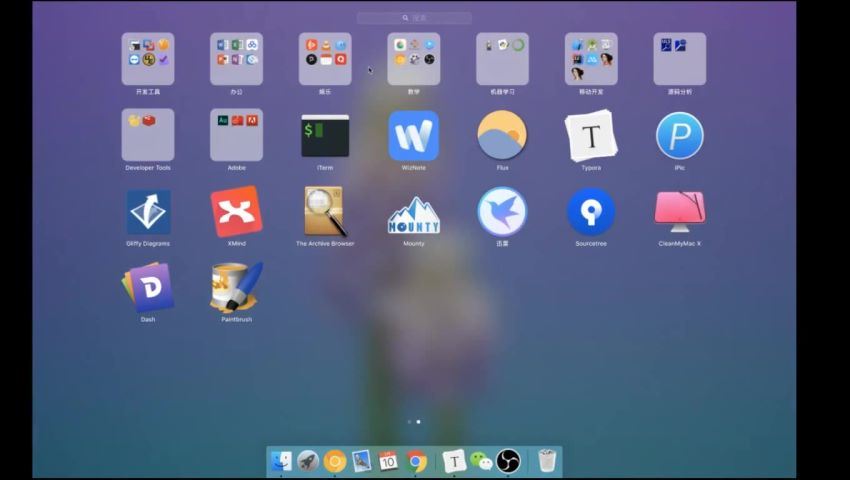Launch Sourcetree
The width and height of the screenshot is (850, 480).
point(591,212)
